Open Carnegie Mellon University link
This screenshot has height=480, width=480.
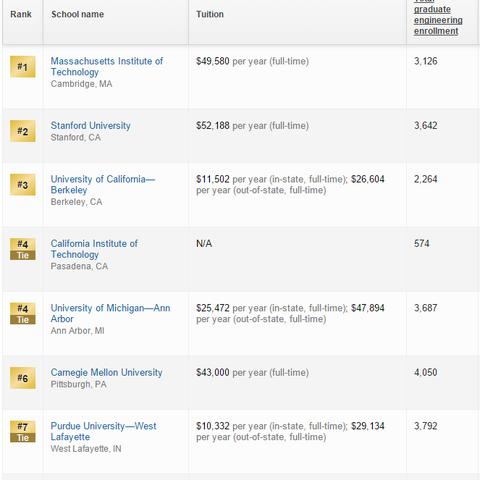(107, 372)
